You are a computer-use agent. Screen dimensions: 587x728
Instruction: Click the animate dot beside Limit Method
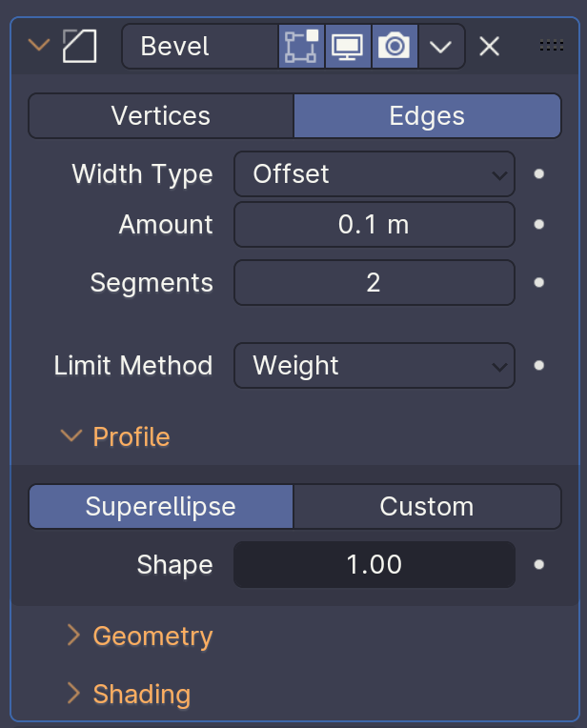coord(538,365)
